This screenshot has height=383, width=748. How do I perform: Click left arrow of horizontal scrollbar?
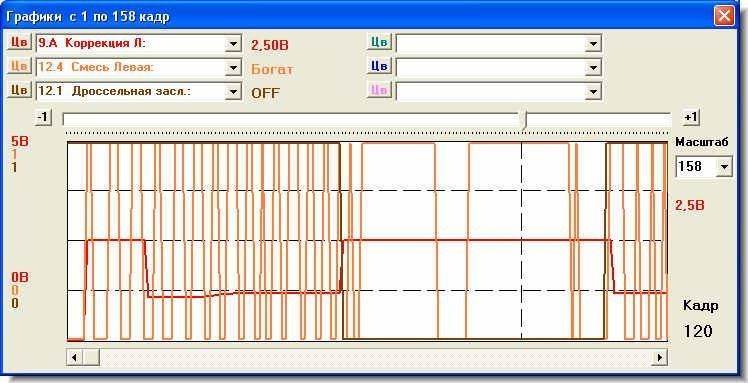coord(74,357)
